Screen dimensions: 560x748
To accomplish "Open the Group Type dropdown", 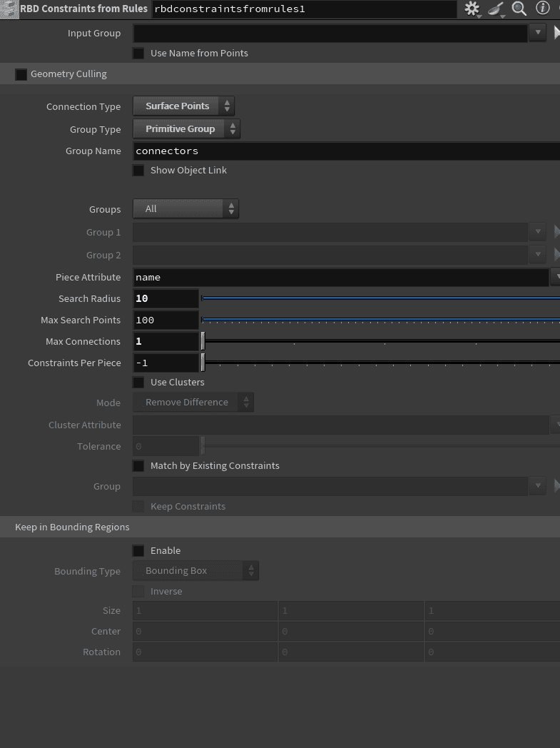I will pyautogui.click(x=186, y=128).
